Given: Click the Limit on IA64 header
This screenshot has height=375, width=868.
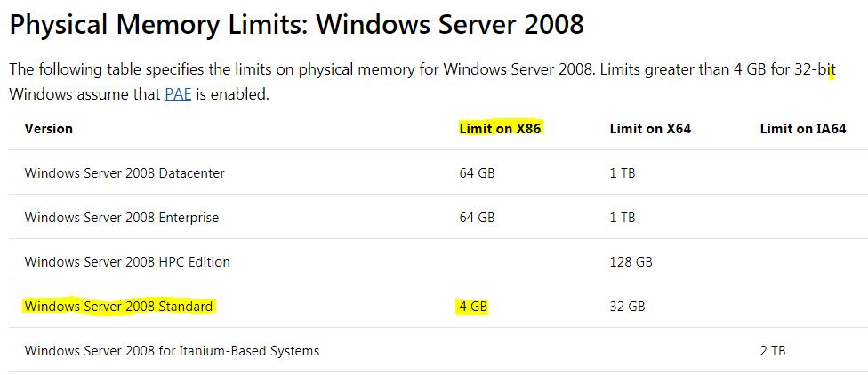Looking at the screenshot, I should pos(803,128).
